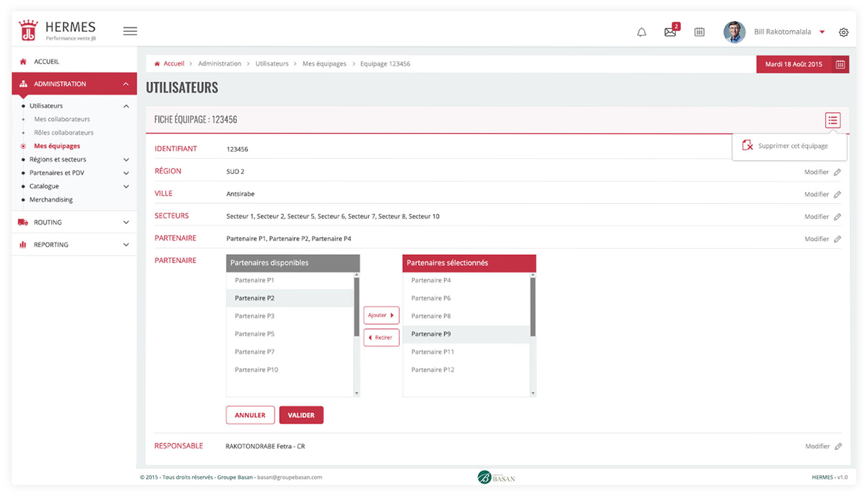Image resolution: width=868 pixels, height=496 pixels.
Task: Select Partenaire P9 in selected list
Action: [x=466, y=334]
